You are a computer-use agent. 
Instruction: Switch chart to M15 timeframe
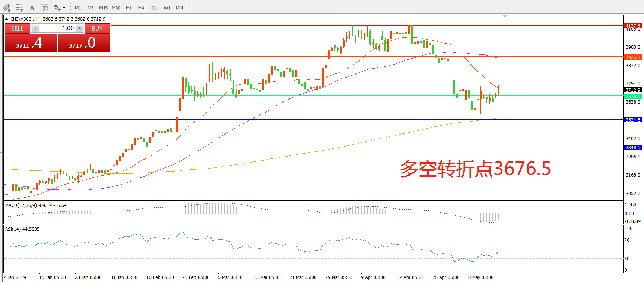pyautogui.click(x=103, y=7)
